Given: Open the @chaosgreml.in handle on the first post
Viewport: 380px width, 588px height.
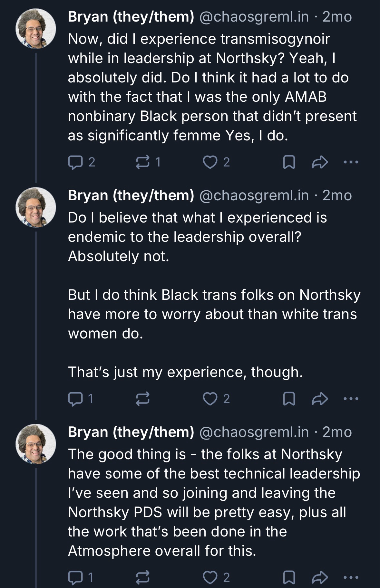Looking at the screenshot, I should (x=254, y=17).
